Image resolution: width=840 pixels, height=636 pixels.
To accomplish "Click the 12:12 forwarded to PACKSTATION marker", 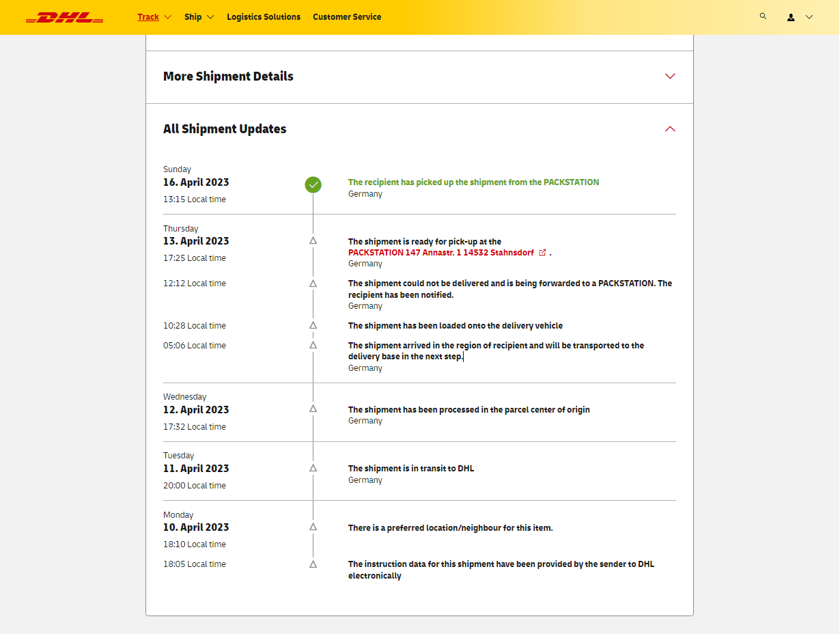I will point(313,283).
